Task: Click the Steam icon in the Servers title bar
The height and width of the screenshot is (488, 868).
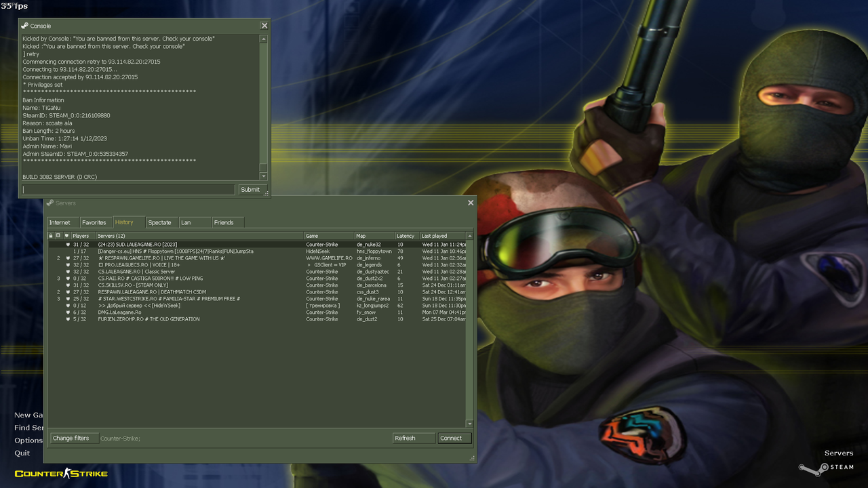Action: pos(50,203)
